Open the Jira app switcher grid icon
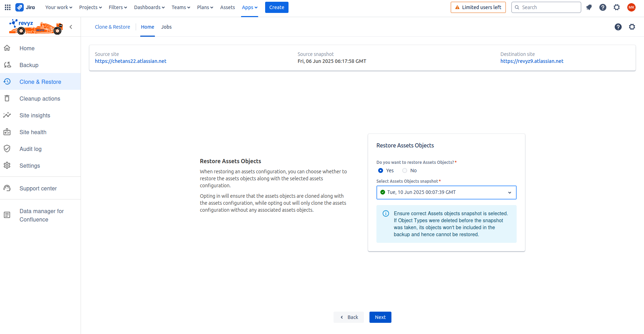This screenshot has width=644, height=334. click(8, 7)
